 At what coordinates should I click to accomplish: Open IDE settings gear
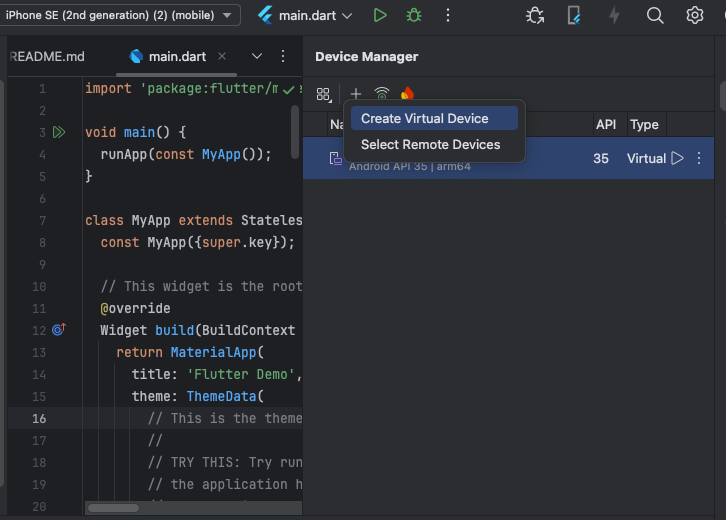694,15
